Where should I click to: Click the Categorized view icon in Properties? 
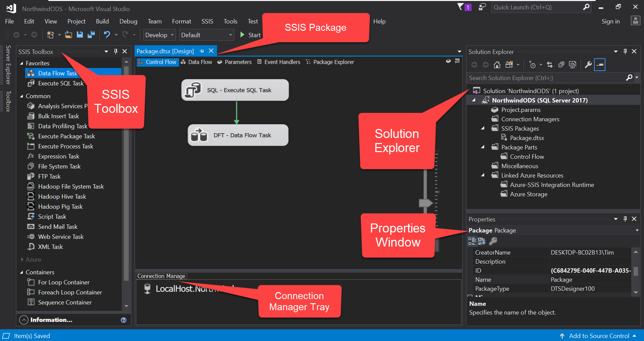pyautogui.click(x=472, y=241)
